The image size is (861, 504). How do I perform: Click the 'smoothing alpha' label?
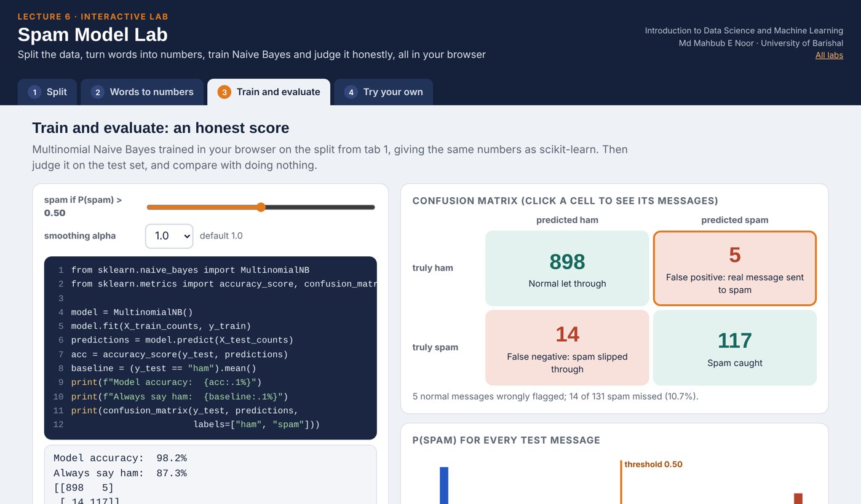tap(80, 236)
